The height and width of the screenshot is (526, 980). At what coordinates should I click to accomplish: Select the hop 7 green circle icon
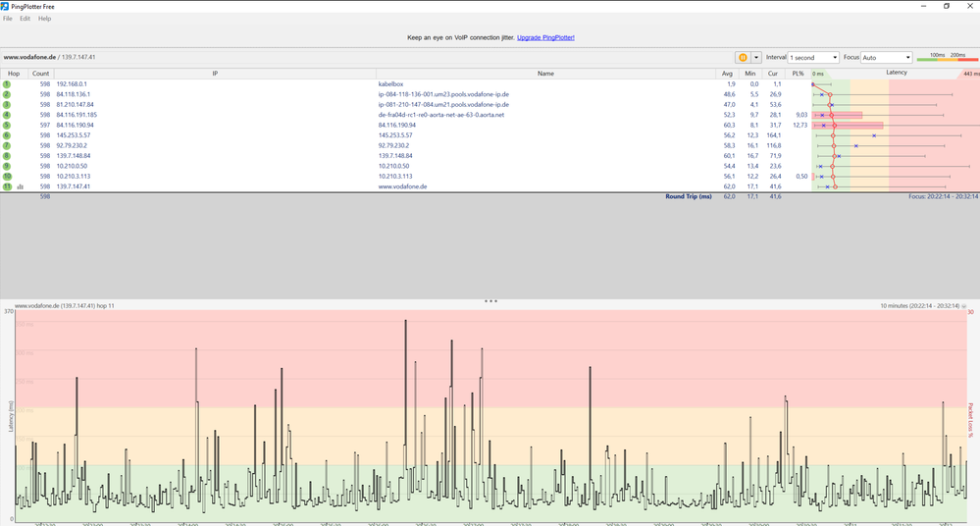click(x=7, y=145)
